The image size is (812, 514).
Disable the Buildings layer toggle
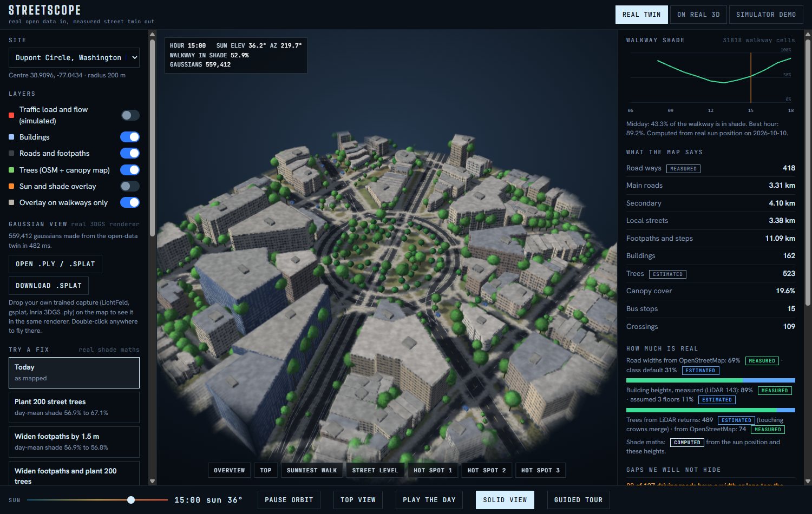click(x=130, y=137)
